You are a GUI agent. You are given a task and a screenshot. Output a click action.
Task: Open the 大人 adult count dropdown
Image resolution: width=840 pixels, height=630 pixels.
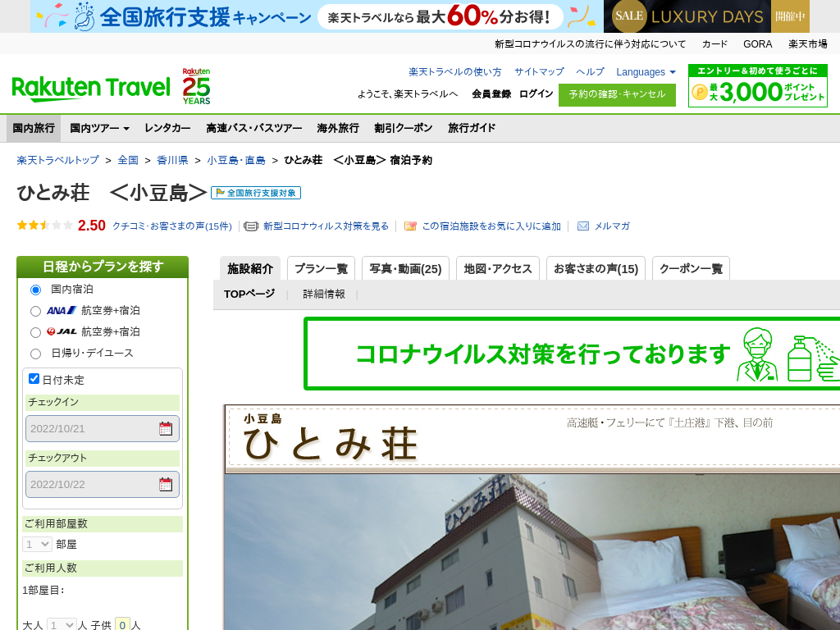coord(62,624)
